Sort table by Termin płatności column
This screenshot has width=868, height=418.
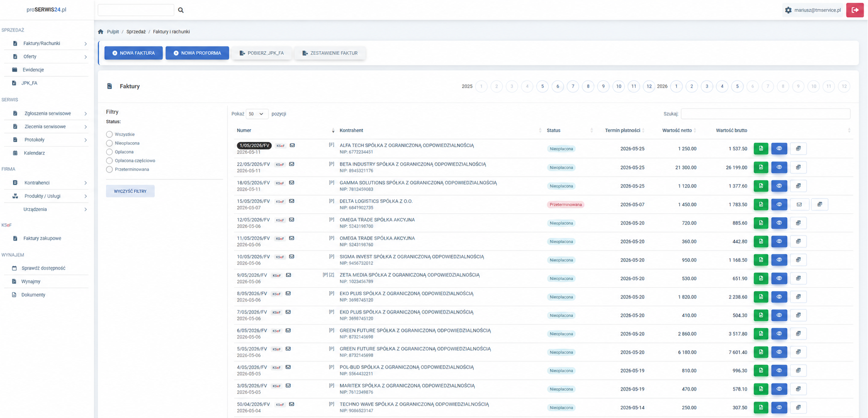coord(623,131)
